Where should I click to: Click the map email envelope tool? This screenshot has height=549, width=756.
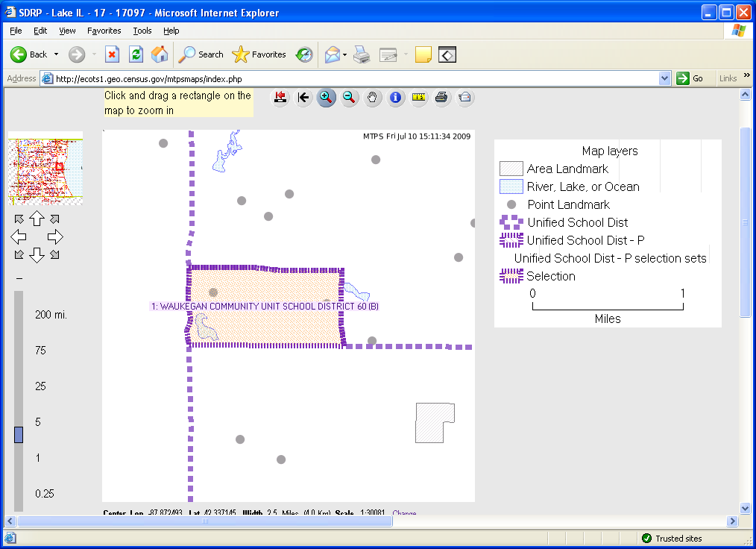click(464, 98)
